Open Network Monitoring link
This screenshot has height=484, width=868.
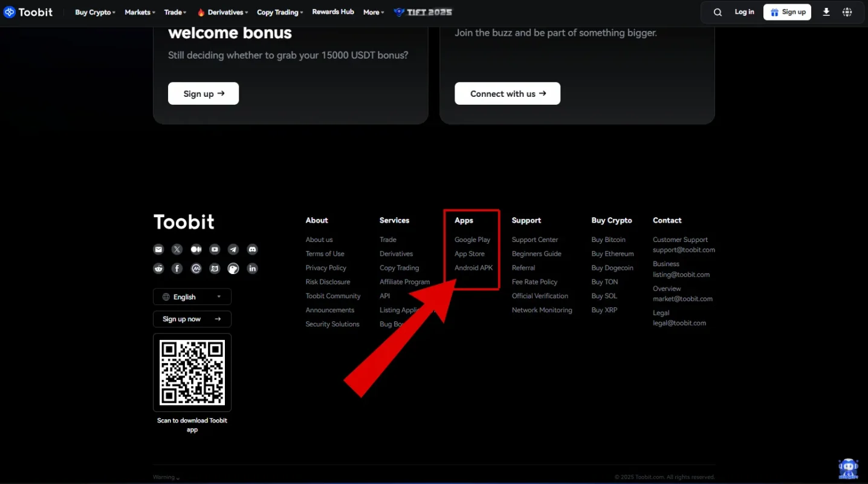pyautogui.click(x=542, y=310)
